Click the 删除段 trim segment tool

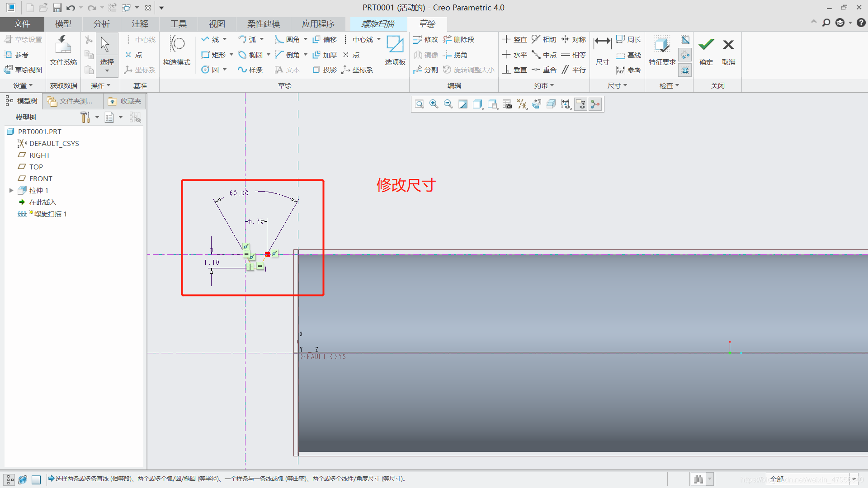459,40
